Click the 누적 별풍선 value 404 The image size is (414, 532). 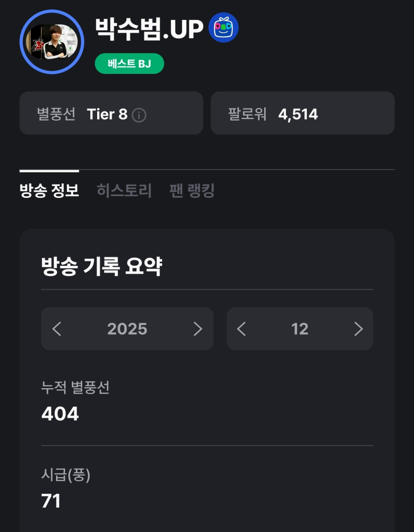60,414
